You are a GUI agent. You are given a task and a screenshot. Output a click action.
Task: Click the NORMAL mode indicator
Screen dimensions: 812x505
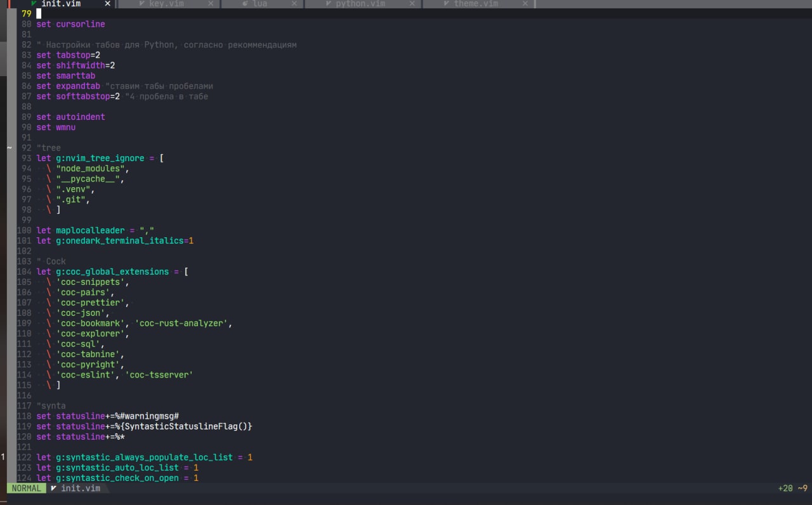(26, 489)
